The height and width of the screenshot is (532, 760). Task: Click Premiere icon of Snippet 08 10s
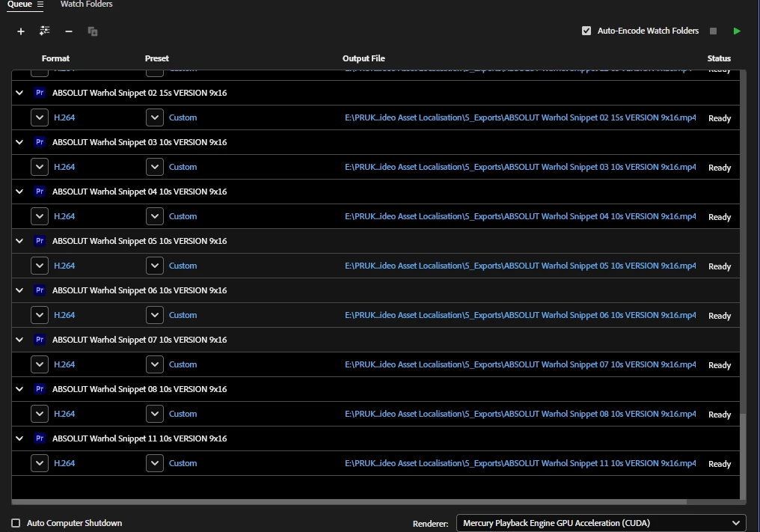[x=40, y=389]
